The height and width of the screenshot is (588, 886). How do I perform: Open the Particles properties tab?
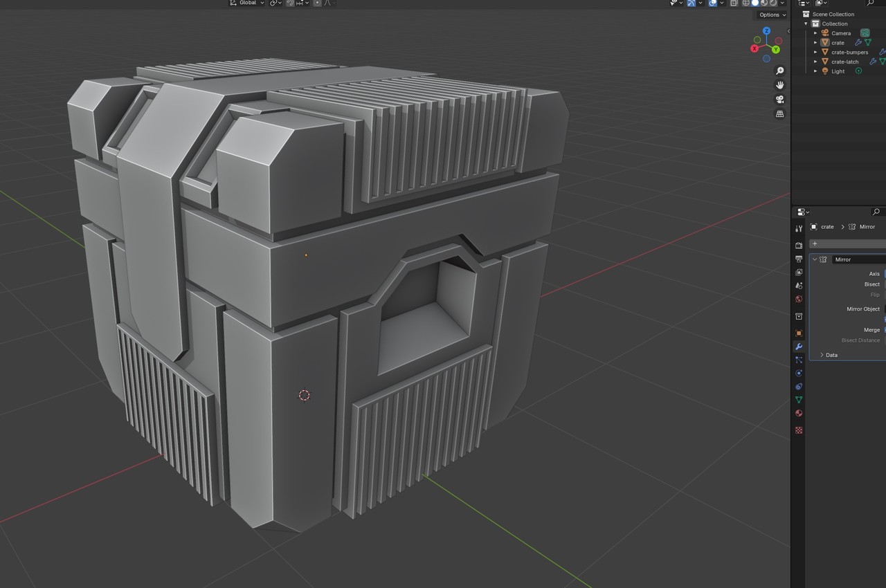799,360
